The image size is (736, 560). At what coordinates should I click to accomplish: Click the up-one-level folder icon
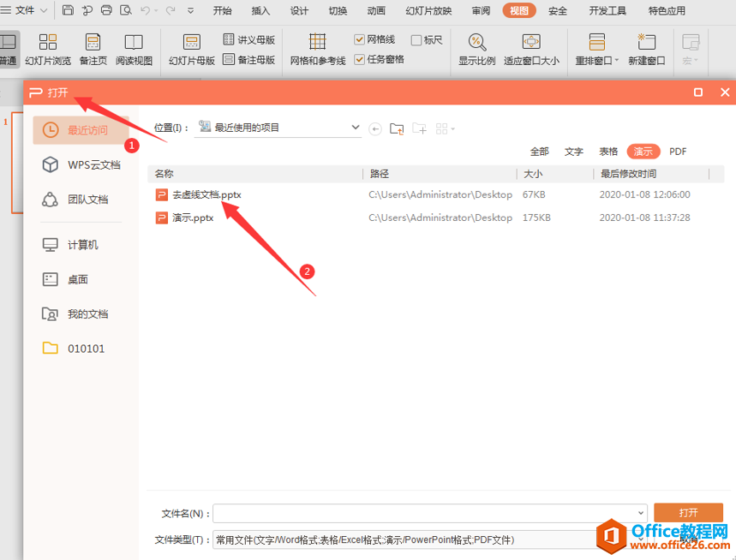click(397, 128)
